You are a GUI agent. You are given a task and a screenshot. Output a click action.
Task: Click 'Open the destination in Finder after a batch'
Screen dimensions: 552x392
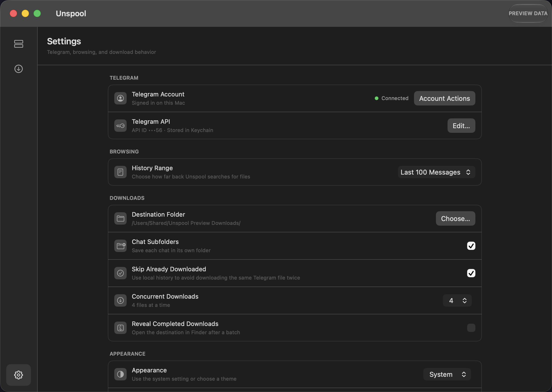pyautogui.click(x=186, y=332)
